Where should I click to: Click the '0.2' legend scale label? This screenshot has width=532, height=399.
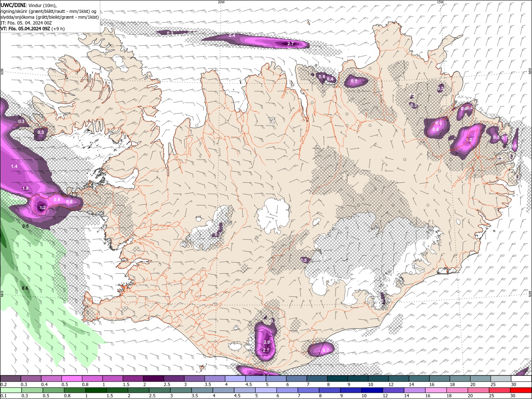(3, 384)
